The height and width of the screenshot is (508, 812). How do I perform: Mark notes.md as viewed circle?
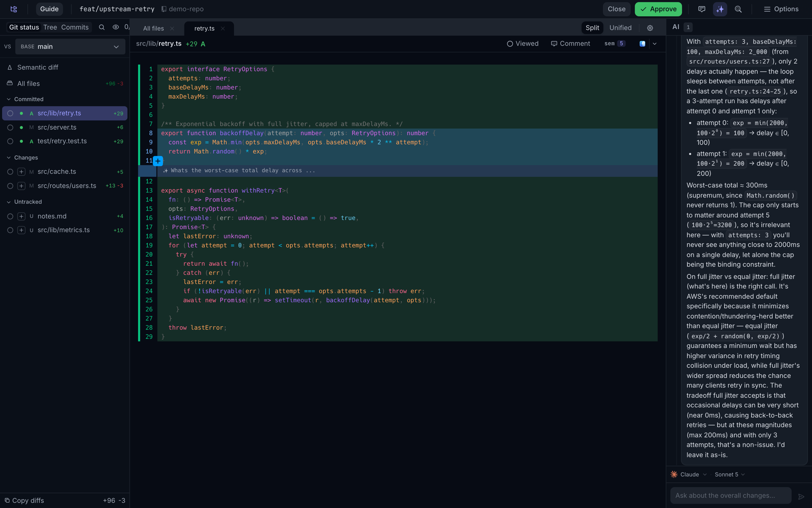10,216
